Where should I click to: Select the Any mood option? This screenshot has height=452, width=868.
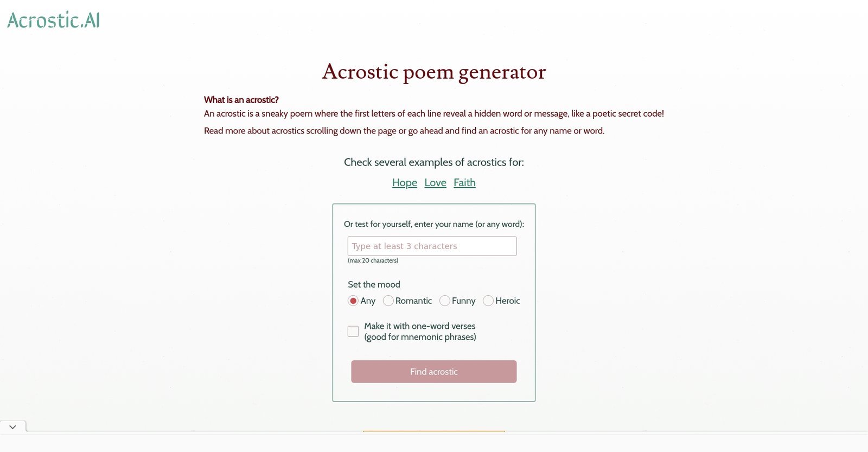[353, 301]
